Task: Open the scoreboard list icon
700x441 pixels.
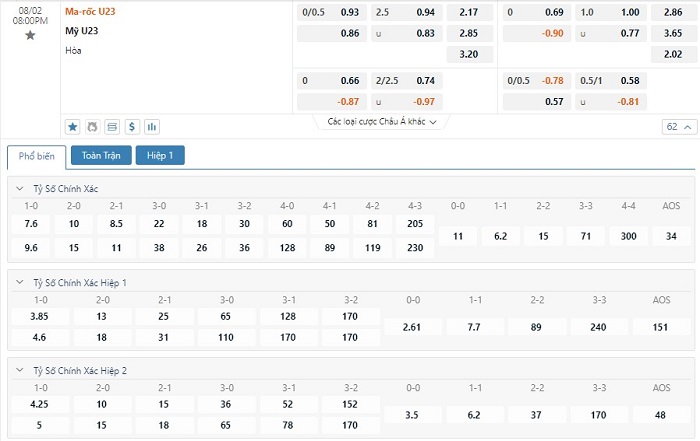Action: click(x=112, y=127)
